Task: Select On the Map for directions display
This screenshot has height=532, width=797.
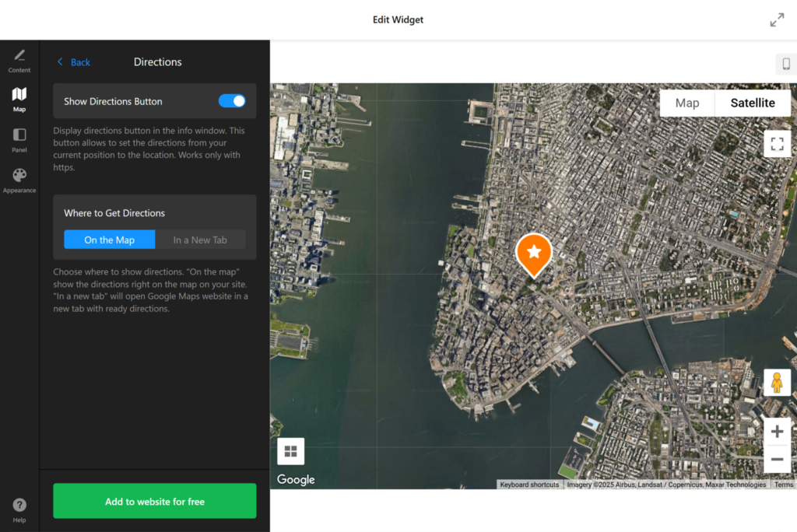Action: point(109,240)
